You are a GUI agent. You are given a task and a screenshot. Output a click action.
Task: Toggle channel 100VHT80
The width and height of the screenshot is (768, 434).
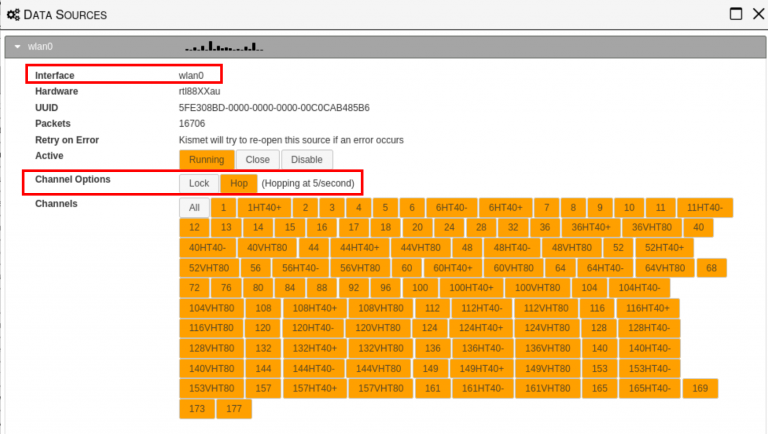pyautogui.click(x=538, y=287)
